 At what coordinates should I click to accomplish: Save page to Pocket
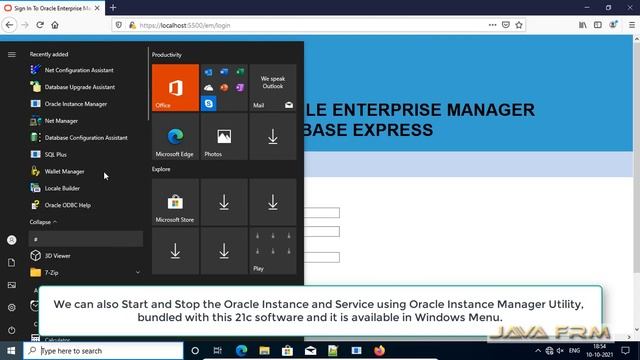506,25
